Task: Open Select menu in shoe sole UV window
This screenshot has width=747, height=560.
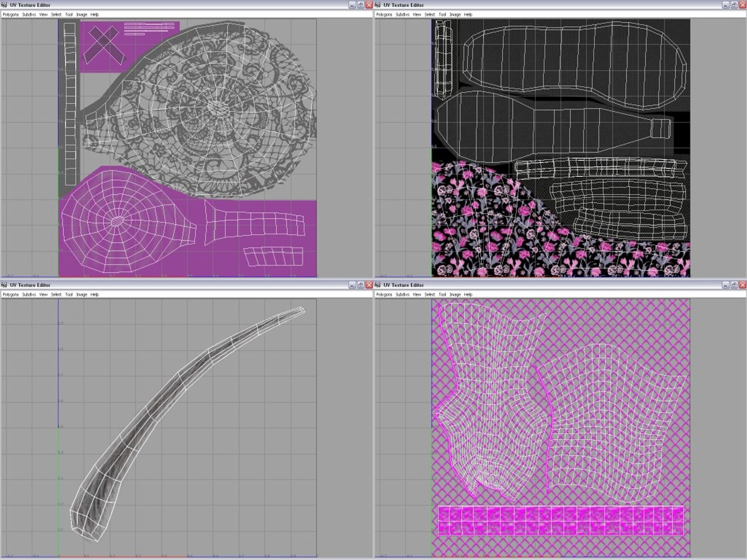Action: click(x=430, y=15)
